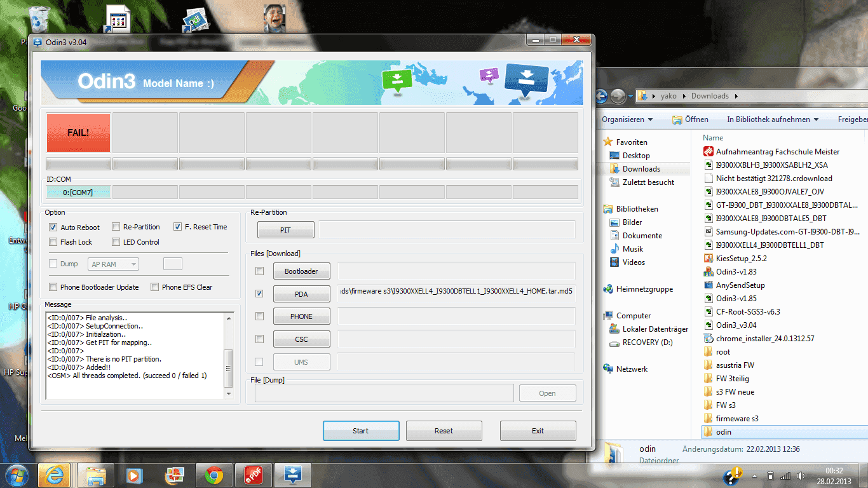This screenshot has height=488, width=868.
Task: Open Google Chrome from the taskbar
Action: pyautogui.click(x=214, y=475)
